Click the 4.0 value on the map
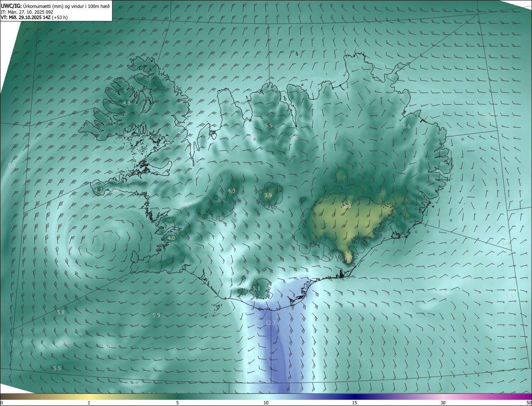The width and height of the screenshot is (532, 406). [171, 238]
